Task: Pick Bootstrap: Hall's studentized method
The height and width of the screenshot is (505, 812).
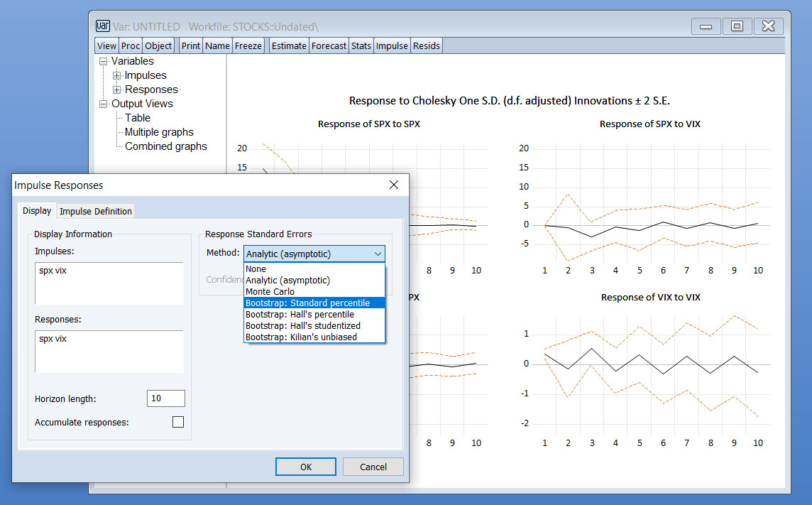Action: point(302,325)
